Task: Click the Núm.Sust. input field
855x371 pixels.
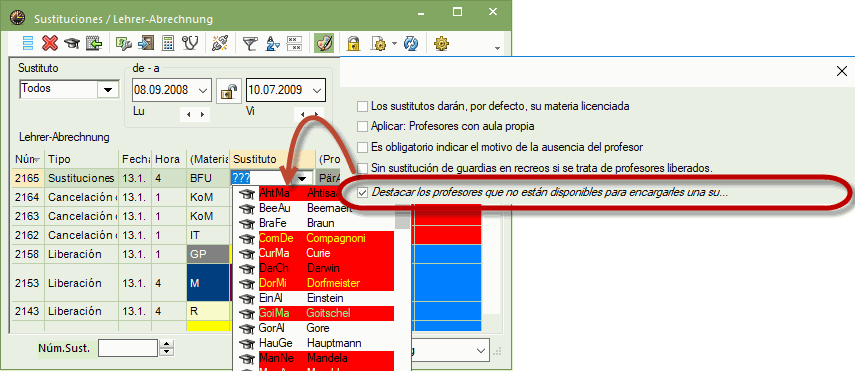Action: click(128, 348)
